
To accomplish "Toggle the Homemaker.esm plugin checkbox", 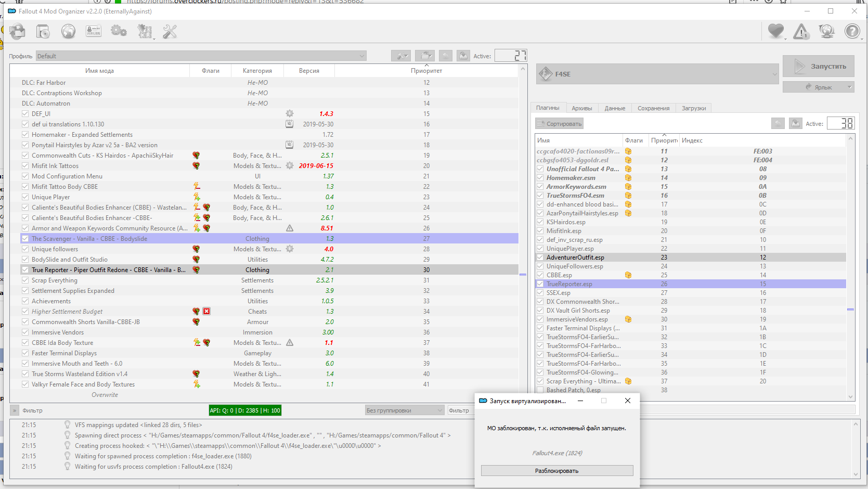I will (540, 178).
